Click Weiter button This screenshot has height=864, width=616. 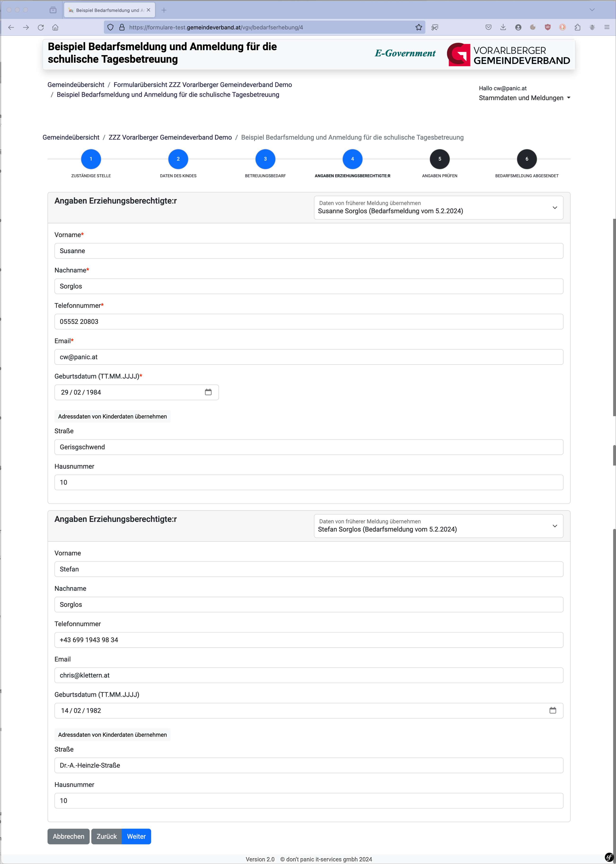[136, 836]
